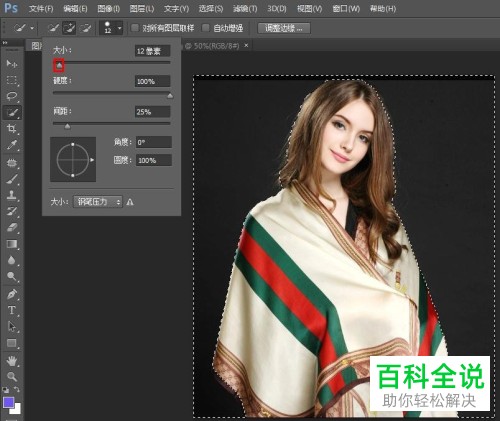This screenshot has height=421, width=500.
Task: Click the roundness field showing 100%
Action: click(154, 160)
